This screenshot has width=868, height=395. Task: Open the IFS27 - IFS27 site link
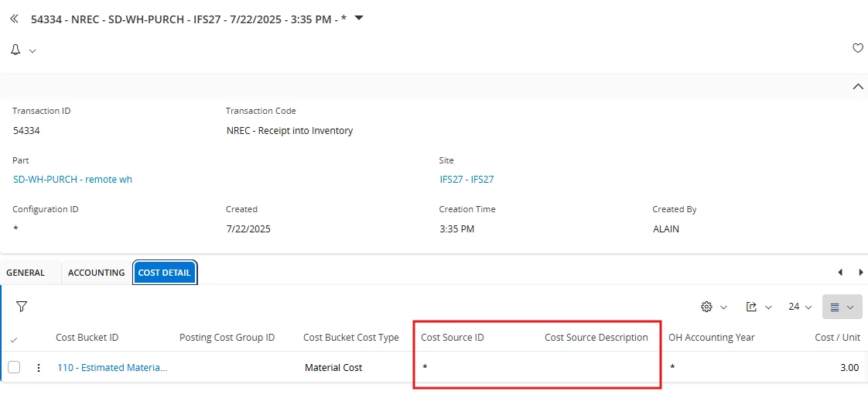point(466,180)
